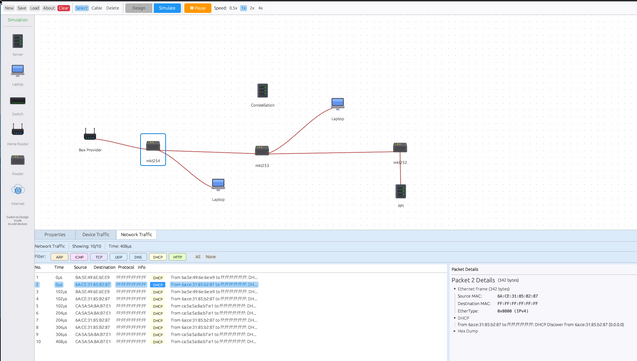Click the Source MAC value 6A:CE:31:85:B2:87

[517, 296]
